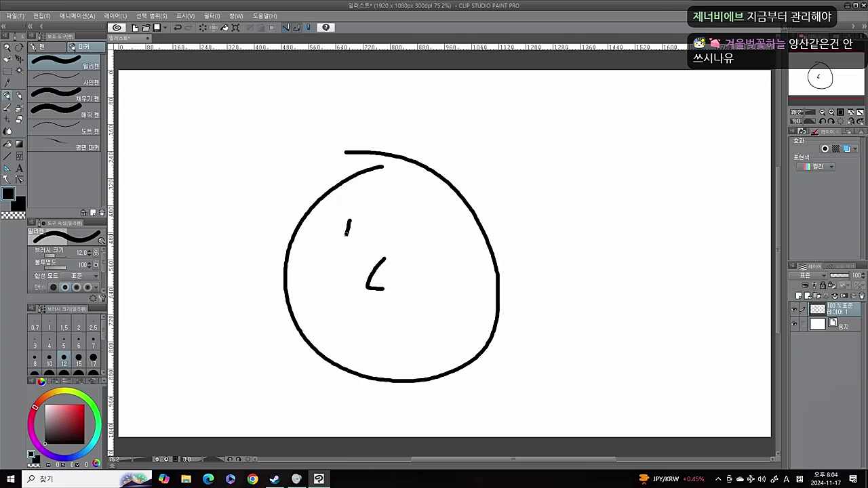Toggle visibility of the paper layer 용지
Screen dimensions: 868x488
pyautogui.click(x=794, y=324)
